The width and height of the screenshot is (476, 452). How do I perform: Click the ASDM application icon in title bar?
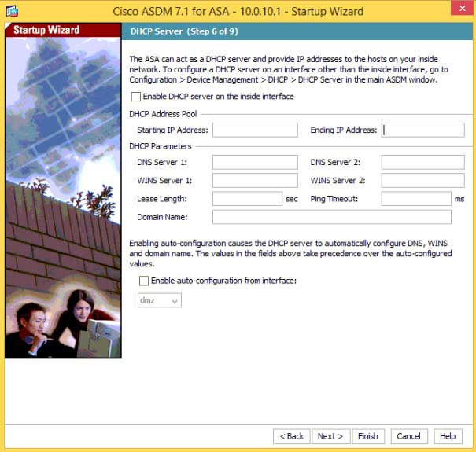12,11
